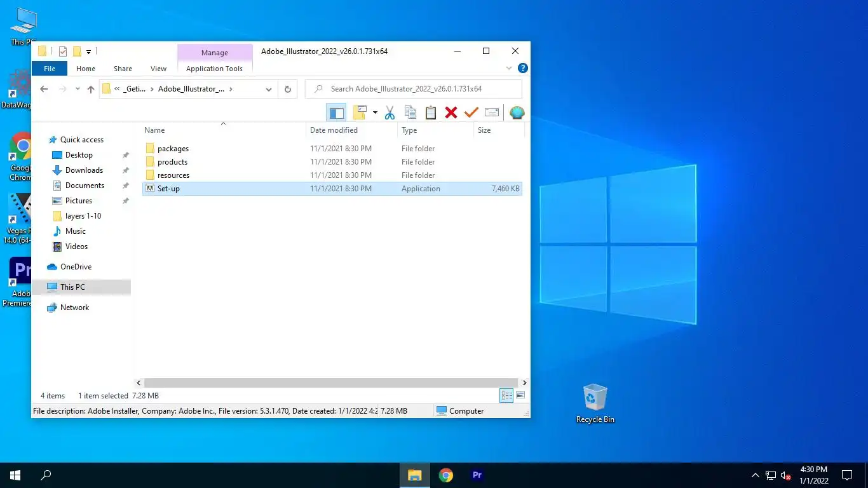
Task: Go up one folder level arrow
Action: 91,90
